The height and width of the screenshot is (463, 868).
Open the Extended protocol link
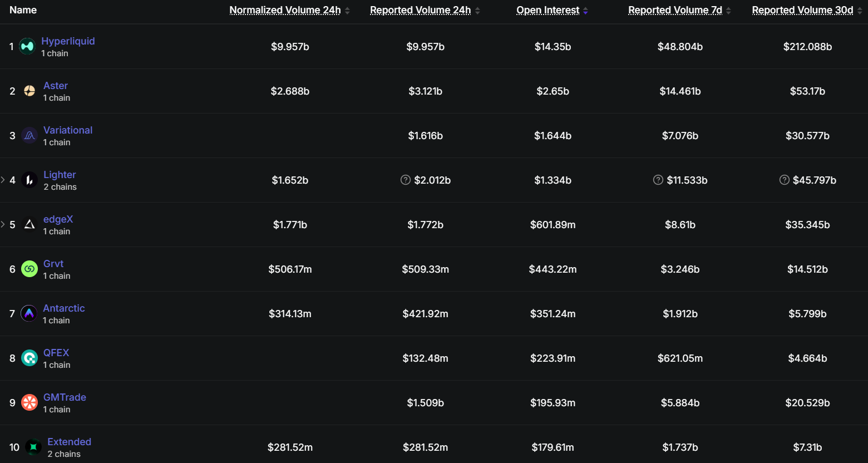click(69, 442)
